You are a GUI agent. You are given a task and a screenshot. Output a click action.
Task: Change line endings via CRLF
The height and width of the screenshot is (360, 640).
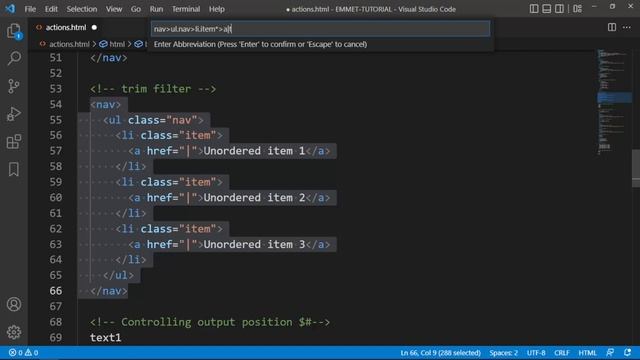coord(562,353)
